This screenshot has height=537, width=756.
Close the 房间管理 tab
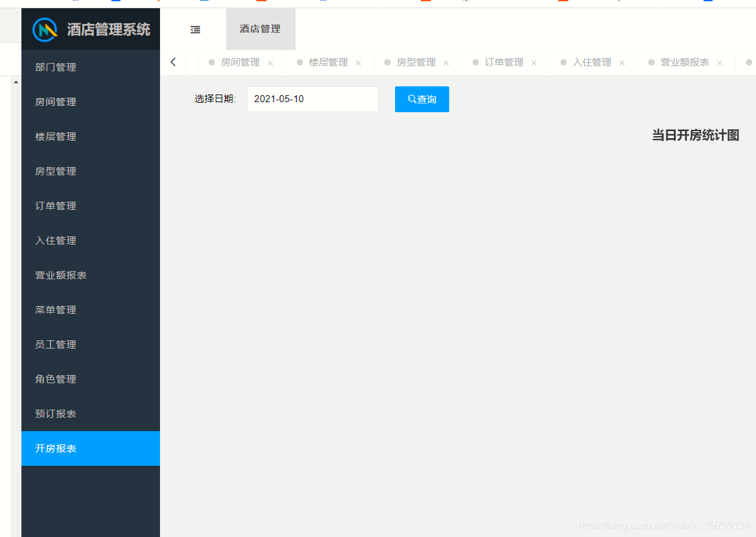coord(270,63)
